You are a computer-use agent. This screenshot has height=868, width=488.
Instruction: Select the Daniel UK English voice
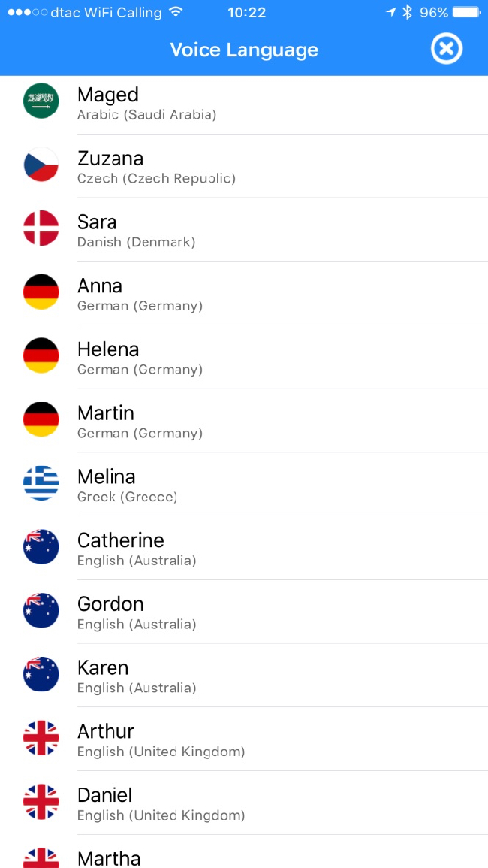pyautogui.click(x=244, y=802)
